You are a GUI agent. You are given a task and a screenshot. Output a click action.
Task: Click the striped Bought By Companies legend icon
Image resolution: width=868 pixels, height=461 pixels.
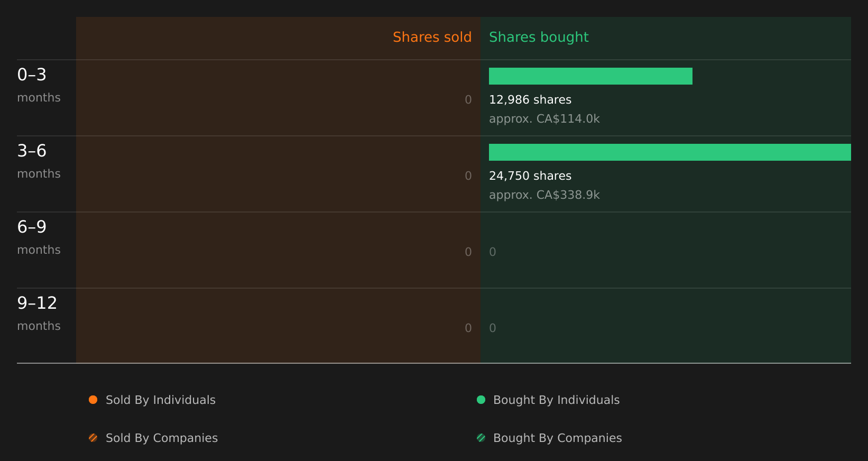[x=481, y=438]
